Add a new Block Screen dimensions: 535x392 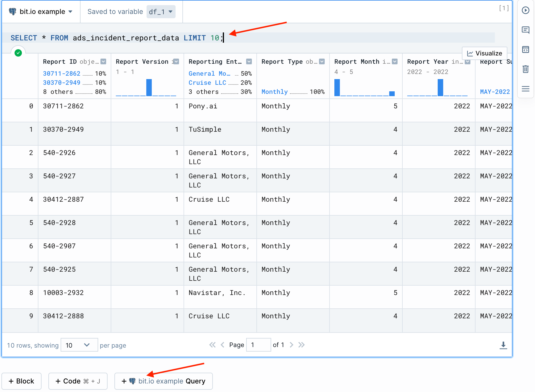click(x=22, y=381)
